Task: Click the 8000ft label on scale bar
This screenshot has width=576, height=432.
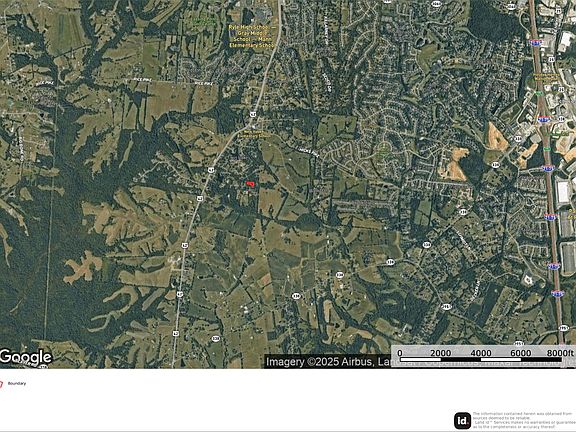Action: click(560, 353)
